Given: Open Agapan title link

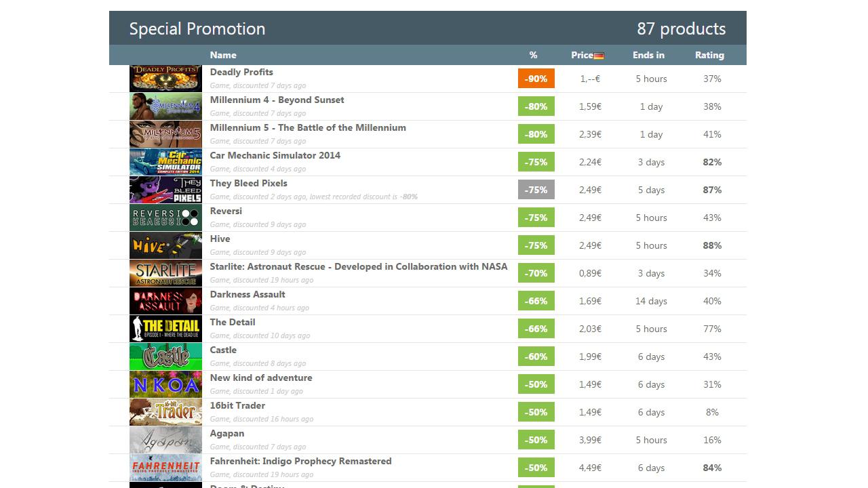Looking at the screenshot, I should [227, 433].
